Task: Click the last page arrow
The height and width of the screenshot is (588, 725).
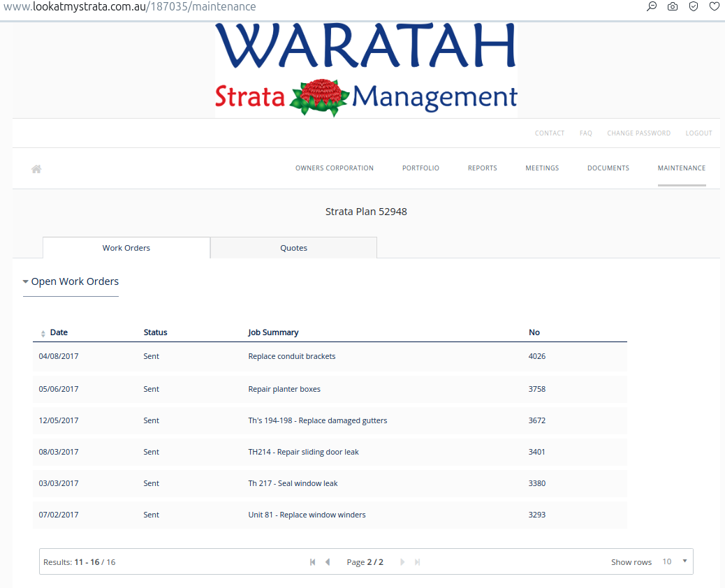Action: (x=418, y=562)
